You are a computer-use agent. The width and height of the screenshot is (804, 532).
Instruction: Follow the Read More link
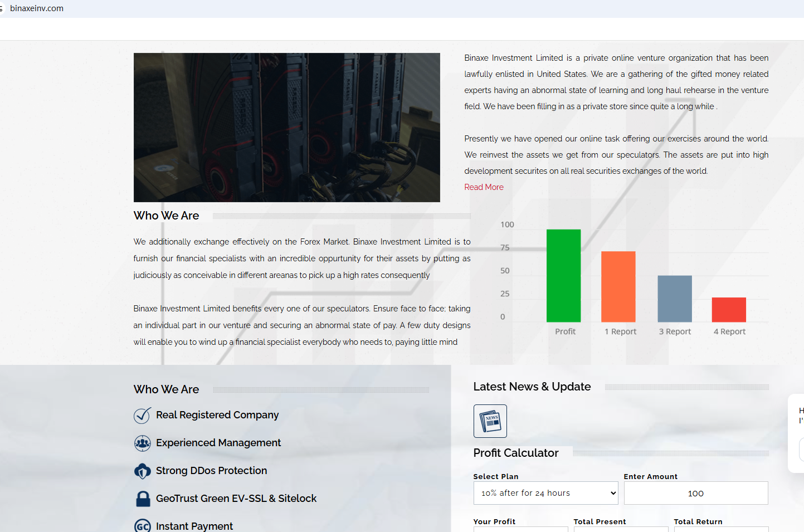484,187
